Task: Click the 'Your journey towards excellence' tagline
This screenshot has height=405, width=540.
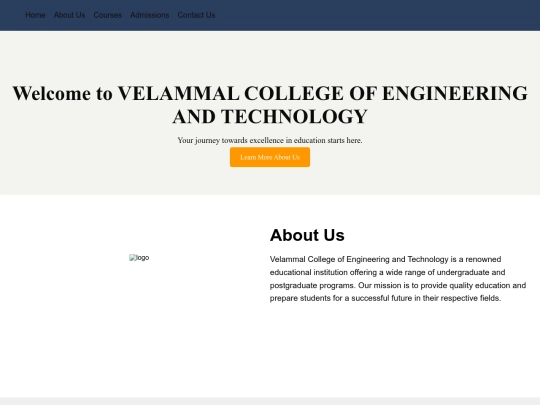Action: [270, 140]
